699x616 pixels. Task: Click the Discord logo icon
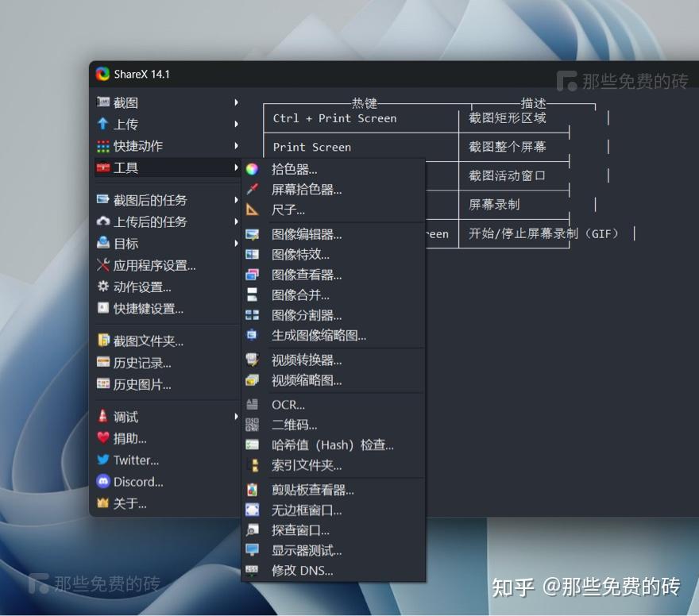(x=103, y=482)
